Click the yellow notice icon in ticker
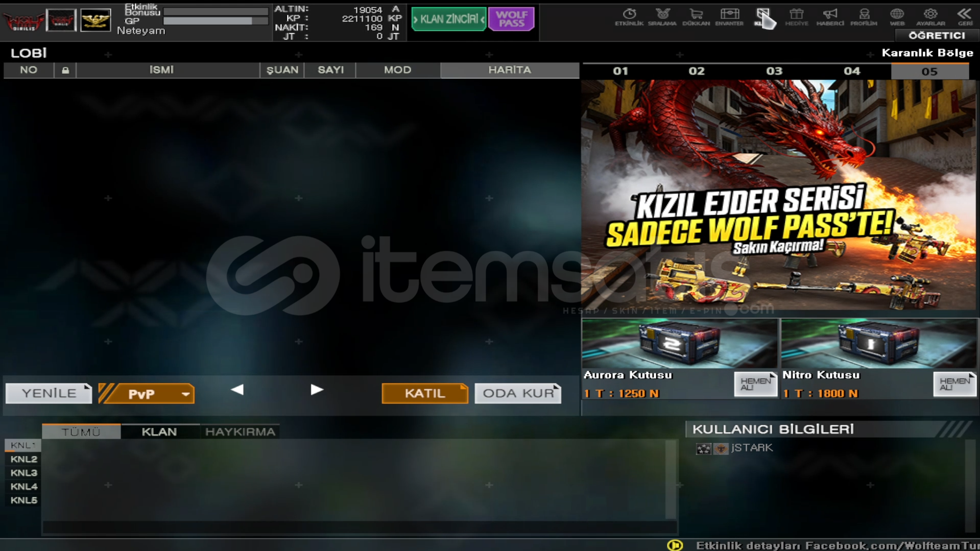This screenshot has width=980, height=551. pyautogui.click(x=675, y=545)
